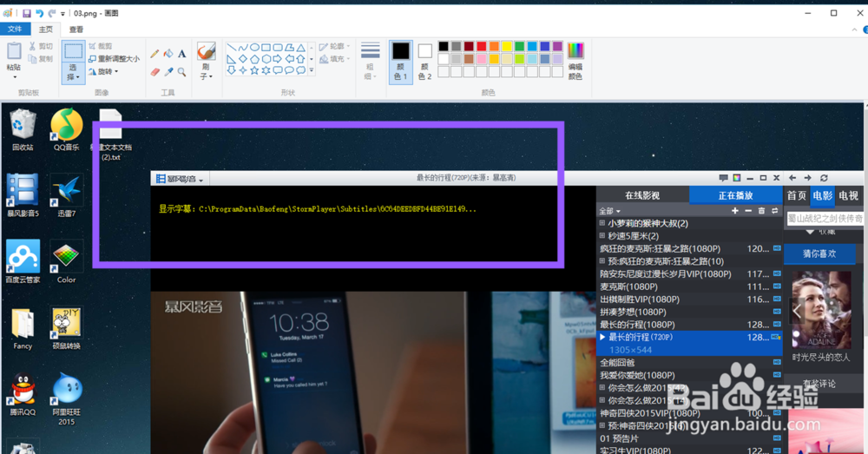The width and height of the screenshot is (868, 454).
Task: Expand the shapes gallery with the More arrow
Action: click(312, 70)
